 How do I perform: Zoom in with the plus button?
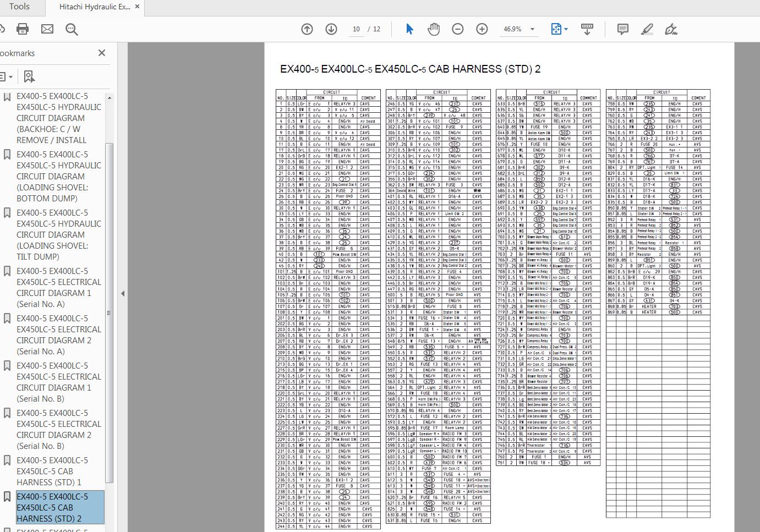click(x=482, y=29)
